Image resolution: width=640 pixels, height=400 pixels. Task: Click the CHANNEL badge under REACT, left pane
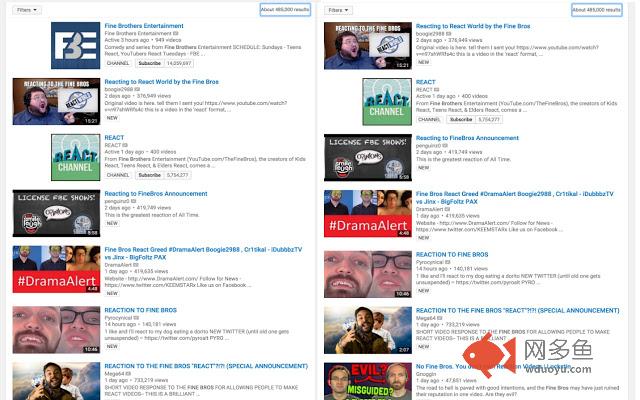[x=118, y=175]
